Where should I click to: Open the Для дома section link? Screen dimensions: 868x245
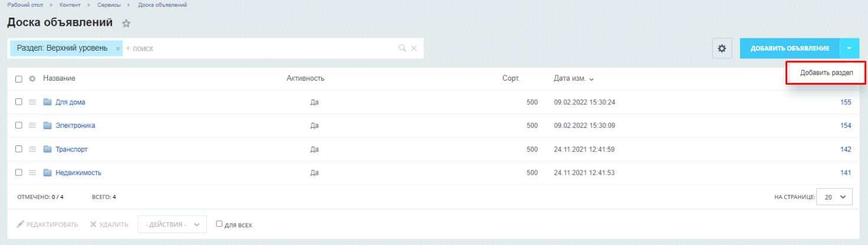tap(70, 102)
